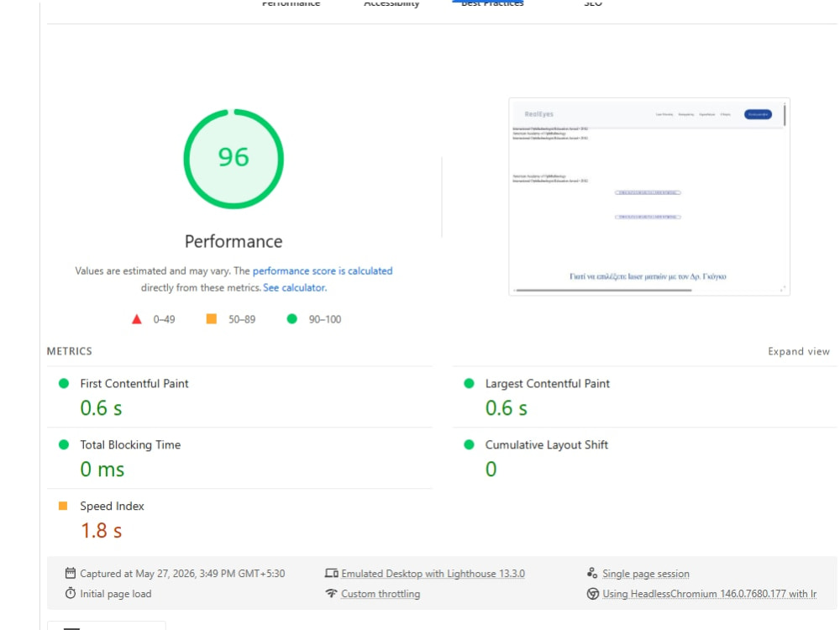
Task: Click the calendar icon beside Captured at
Action: [x=71, y=573]
